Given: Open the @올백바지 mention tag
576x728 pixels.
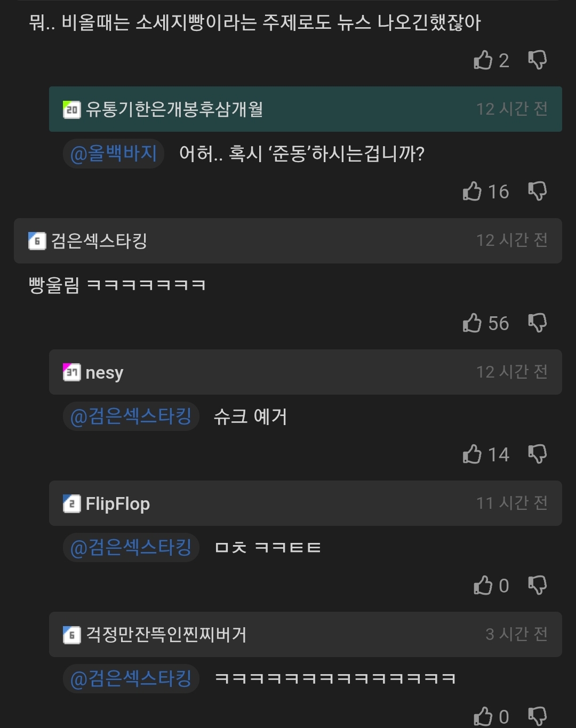Looking at the screenshot, I should [114, 154].
